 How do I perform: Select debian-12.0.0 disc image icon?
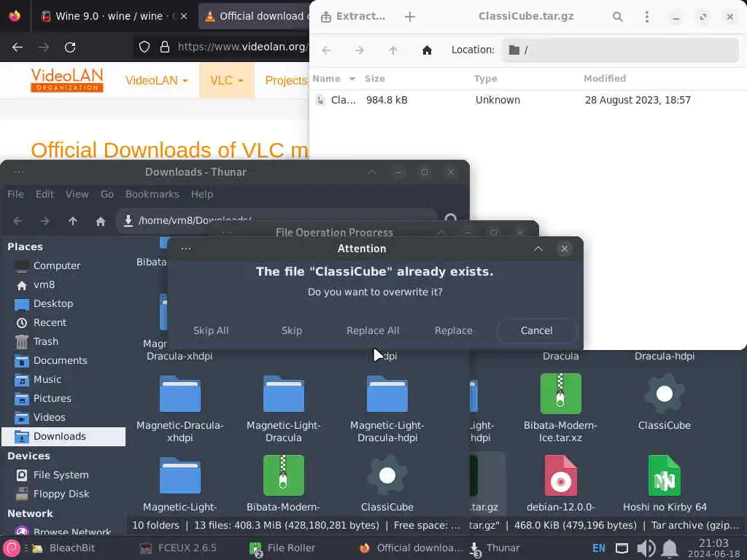[561, 475]
